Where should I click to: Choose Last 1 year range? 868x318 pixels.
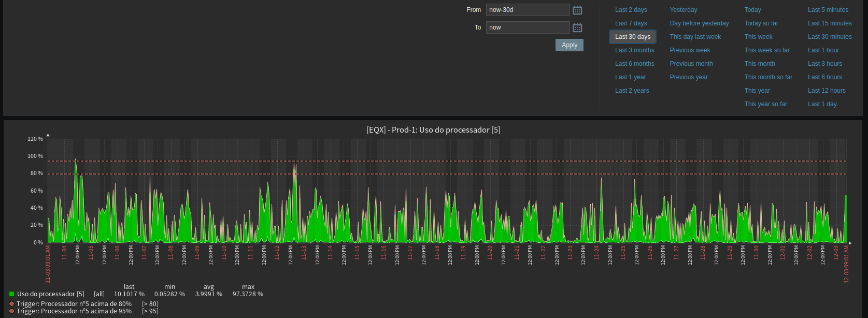point(630,77)
